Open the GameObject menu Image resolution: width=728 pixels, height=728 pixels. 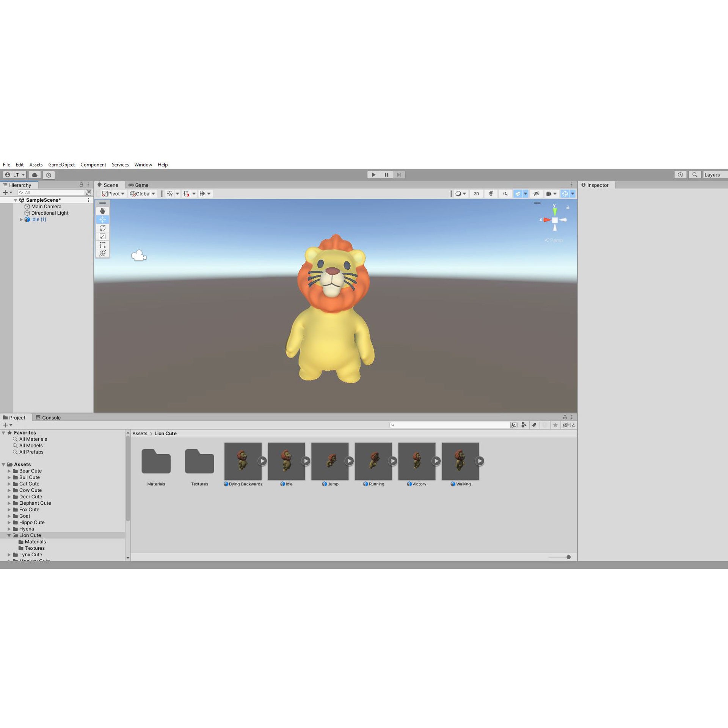(61, 165)
